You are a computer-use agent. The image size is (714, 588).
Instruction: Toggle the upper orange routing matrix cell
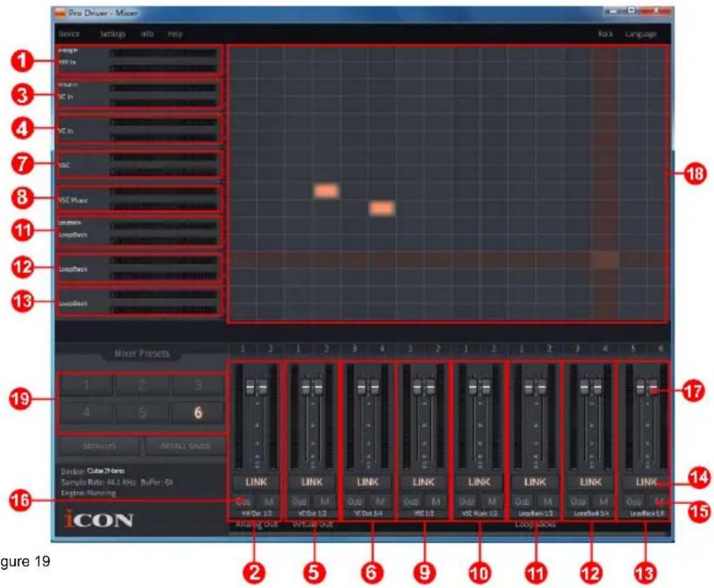326,191
